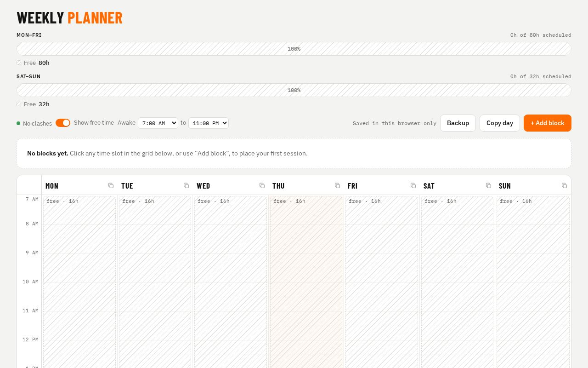588x368 pixels.
Task: Click the Backup button
Action: point(458,123)
